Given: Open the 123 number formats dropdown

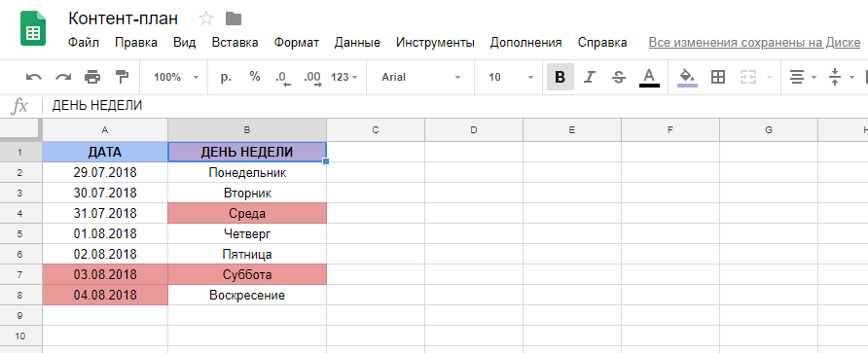Looking at the screenshot, I should 344,78.
